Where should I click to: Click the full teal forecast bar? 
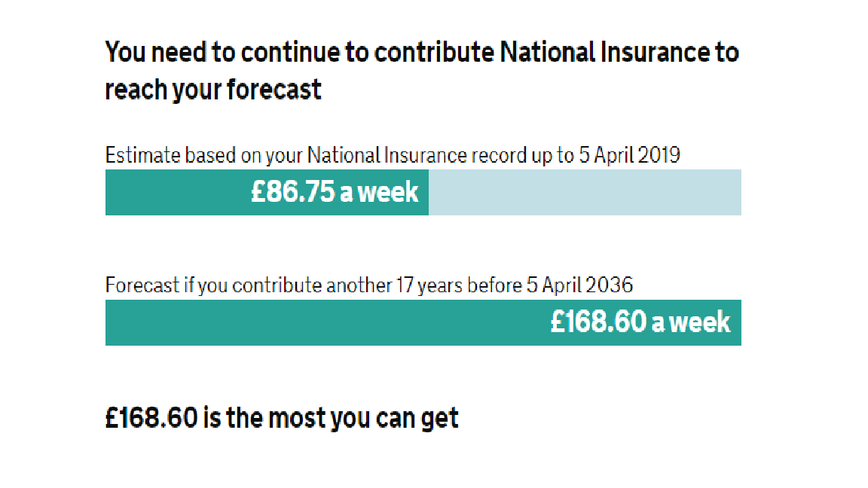click(x=423, y=322)
